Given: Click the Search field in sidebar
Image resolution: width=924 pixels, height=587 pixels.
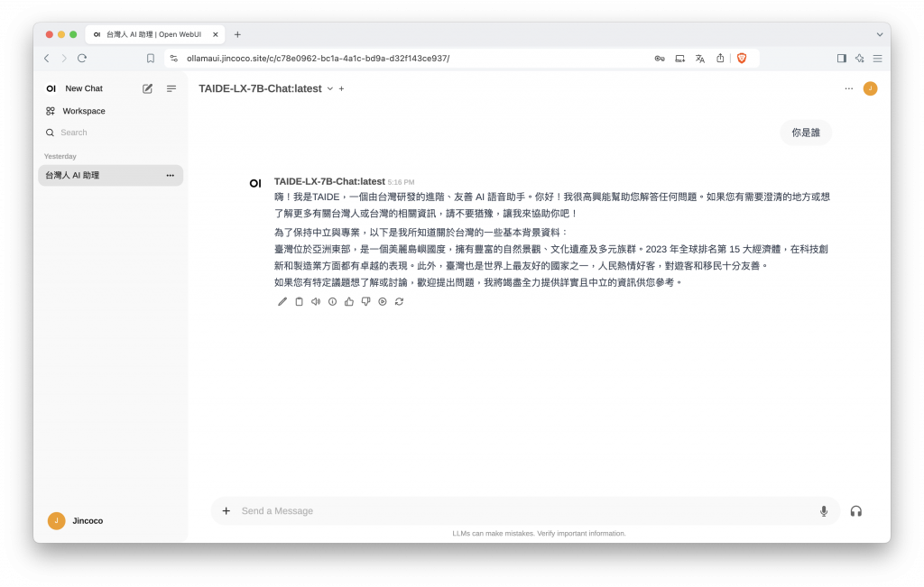Looking at the screenshot, I should click(111, 133).
